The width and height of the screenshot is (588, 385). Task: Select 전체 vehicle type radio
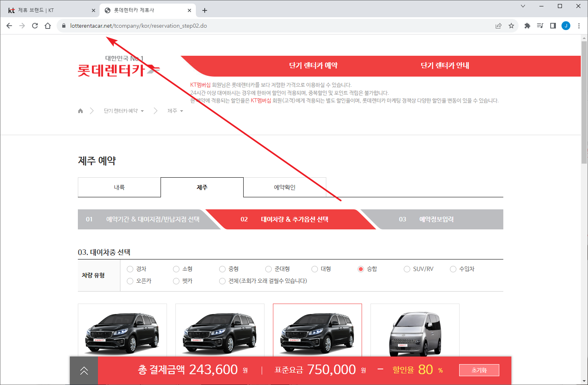(222, 281)
